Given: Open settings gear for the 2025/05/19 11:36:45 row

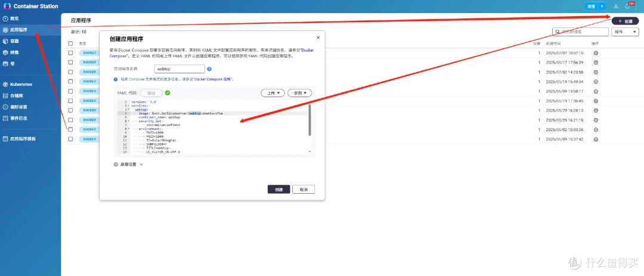Looking at the screenshot, I should [596, 101].
